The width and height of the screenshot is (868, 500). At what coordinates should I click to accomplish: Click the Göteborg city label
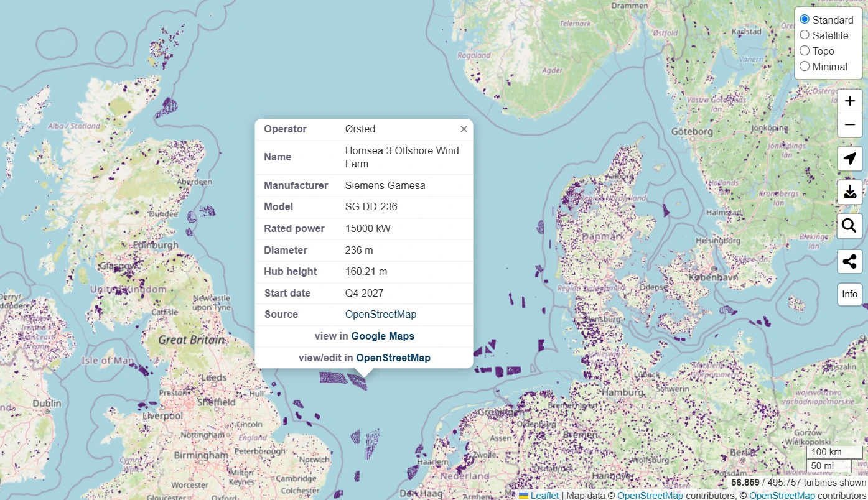pos(692,131)
